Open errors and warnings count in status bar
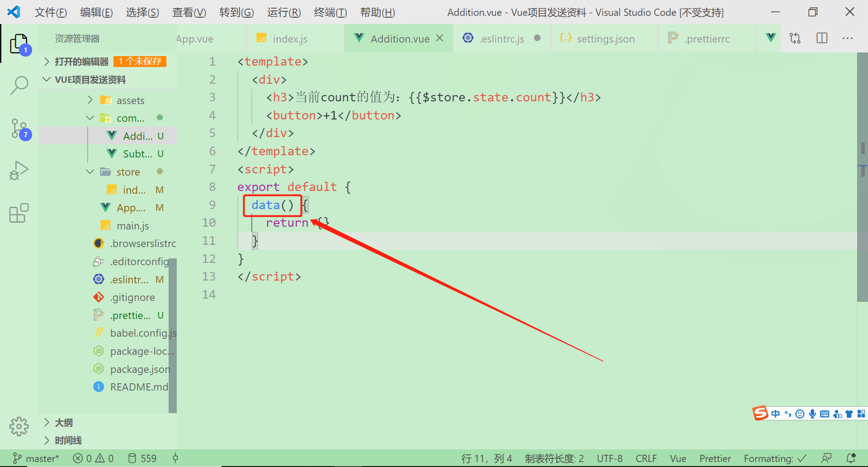 (x=93, y=458)
